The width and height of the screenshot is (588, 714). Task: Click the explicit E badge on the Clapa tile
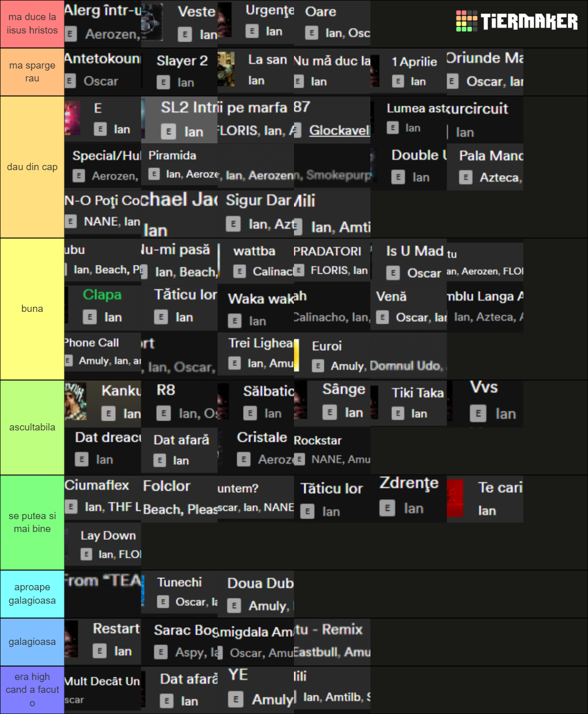tap(90, 317)
